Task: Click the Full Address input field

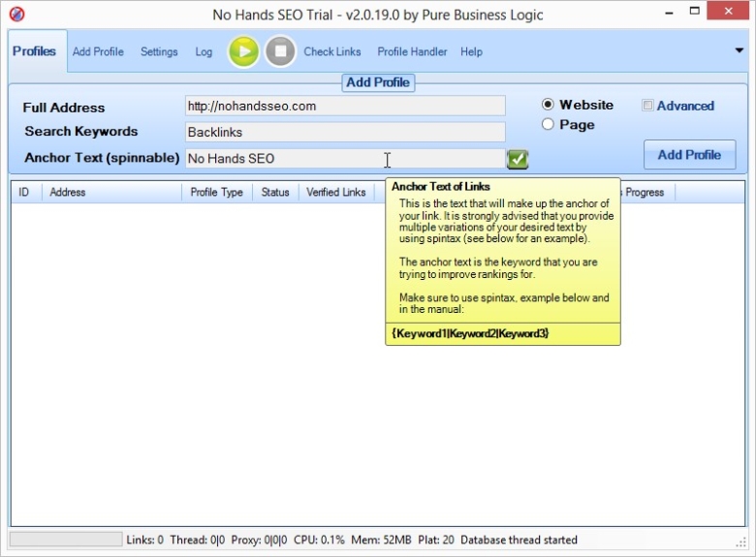Action: pos(344,106)
